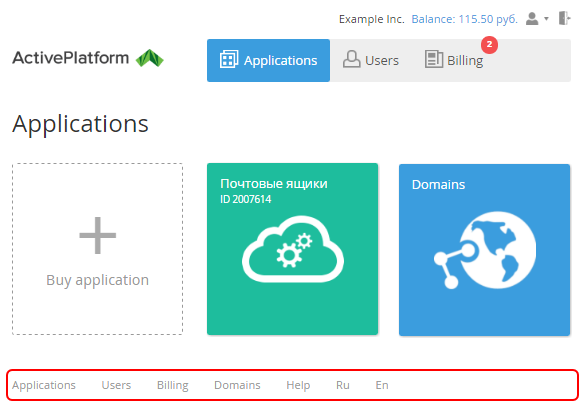This screenshot has width=584, height=408.
Task: Click the ActivePlatform green logo
Action: 149,58
